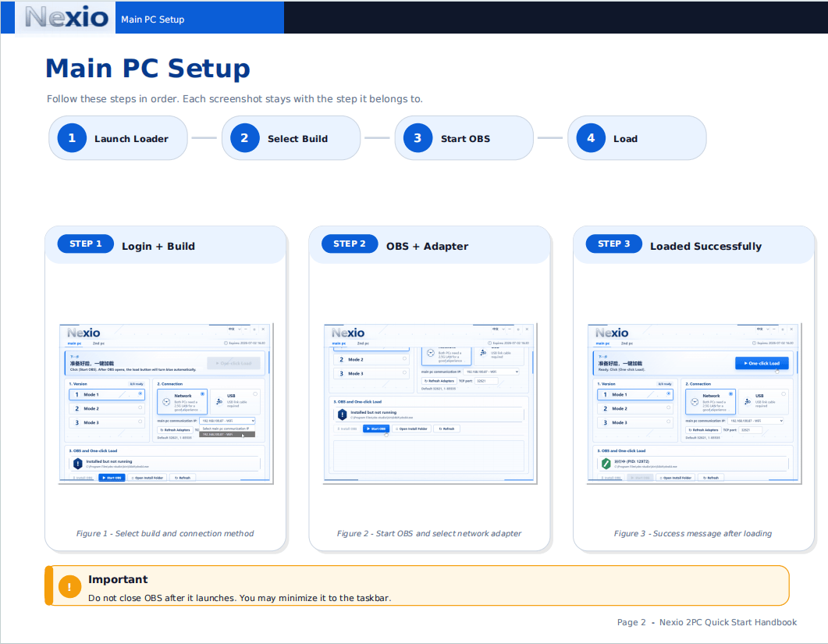Click the orange exclamation warning icon
The image size is (828, 644).
(x=69, y=586)
